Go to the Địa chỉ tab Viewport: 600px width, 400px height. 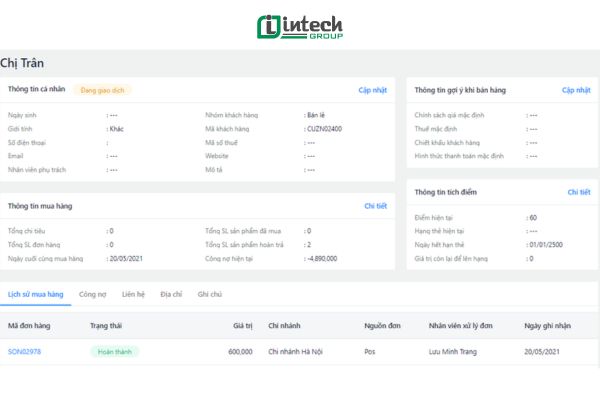171,295
